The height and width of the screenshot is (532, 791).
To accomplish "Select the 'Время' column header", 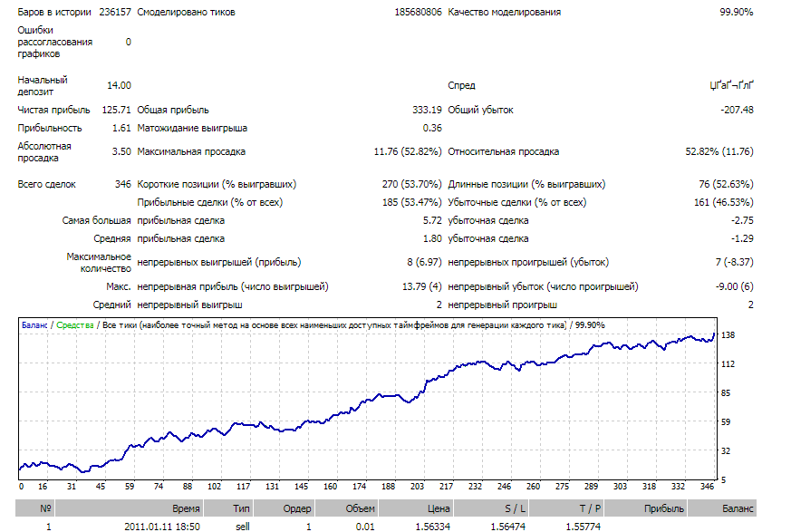I will coord(129,508).
